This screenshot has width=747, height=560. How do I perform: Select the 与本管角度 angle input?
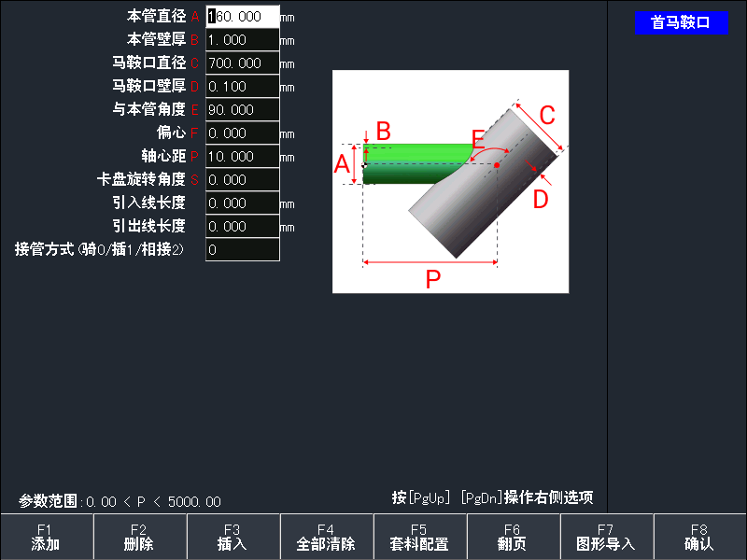pos(241,109)
